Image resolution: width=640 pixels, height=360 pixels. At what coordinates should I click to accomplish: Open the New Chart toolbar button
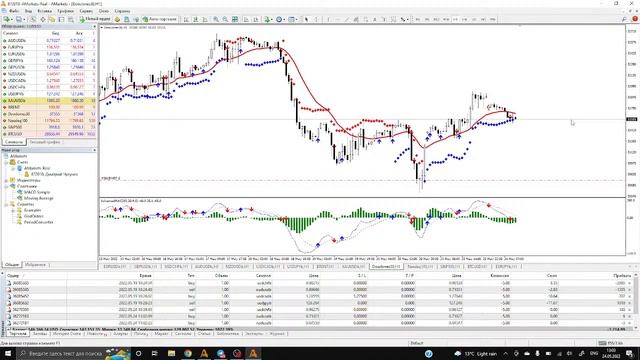[x=7, y=19]
